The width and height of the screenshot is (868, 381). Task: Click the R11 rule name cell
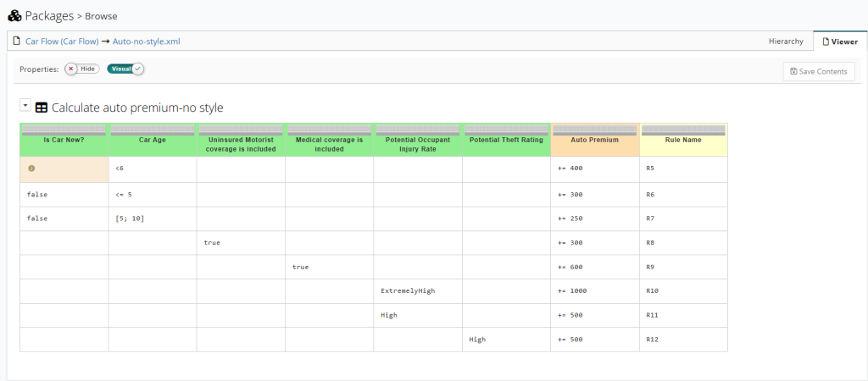pos(684,315)
